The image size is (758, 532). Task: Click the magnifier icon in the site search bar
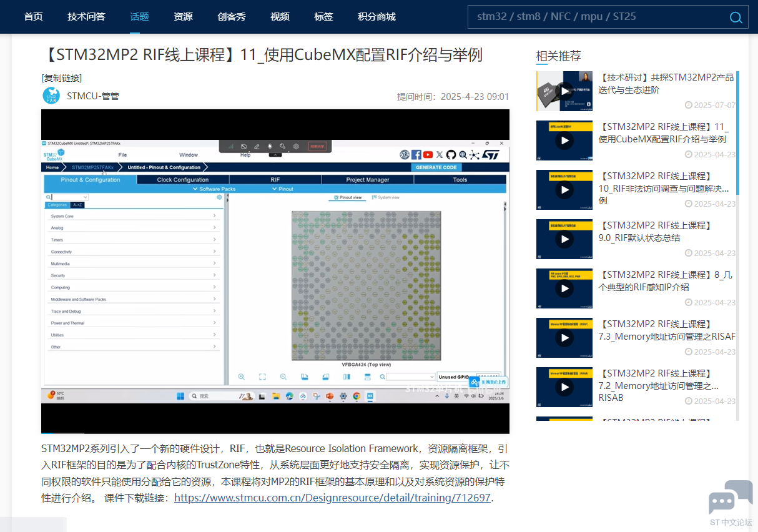pyautogui.click(x=736, y=17)
